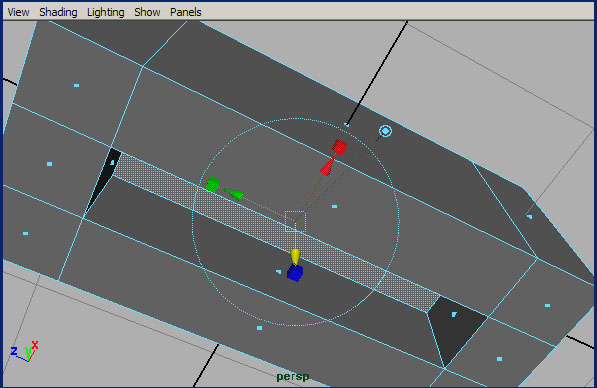
Task: Click the red X-axis scale cube handle
Action: (x=339, y=147)
